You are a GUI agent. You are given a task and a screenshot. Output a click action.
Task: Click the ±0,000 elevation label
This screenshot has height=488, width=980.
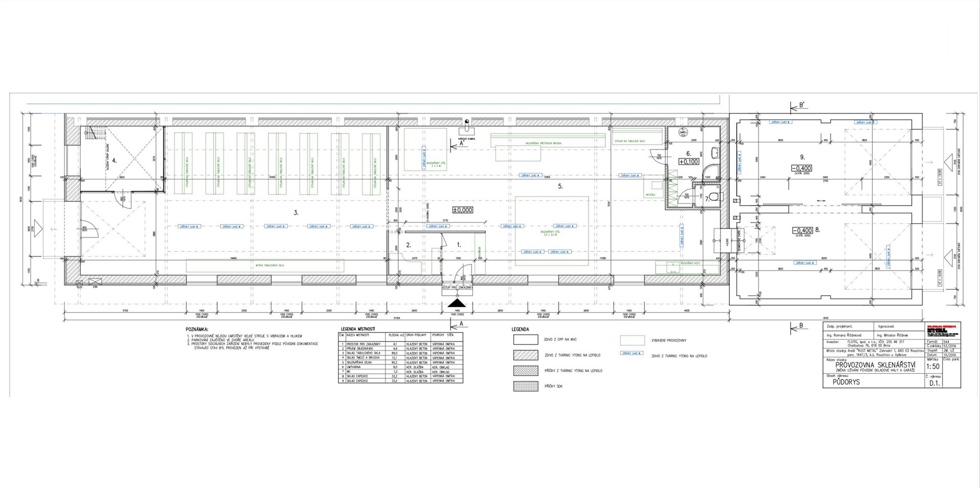point(462,210)
